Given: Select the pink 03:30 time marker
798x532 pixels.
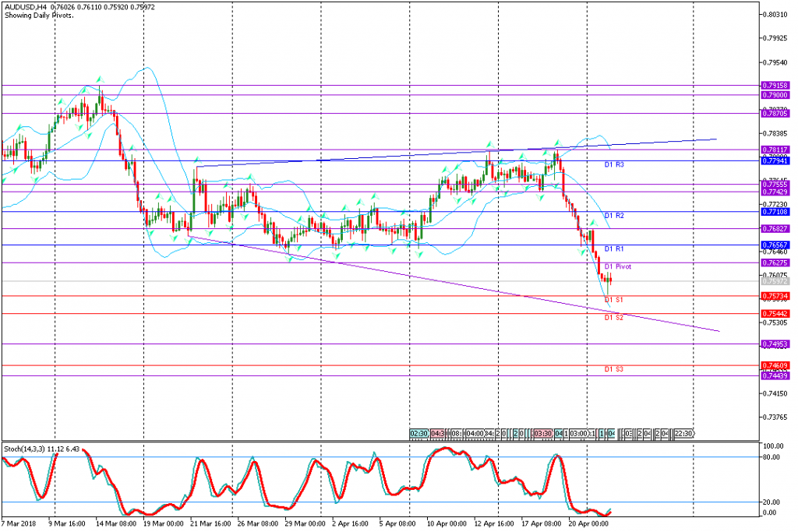Looking at the screenshot, I should tap(542, 433).
